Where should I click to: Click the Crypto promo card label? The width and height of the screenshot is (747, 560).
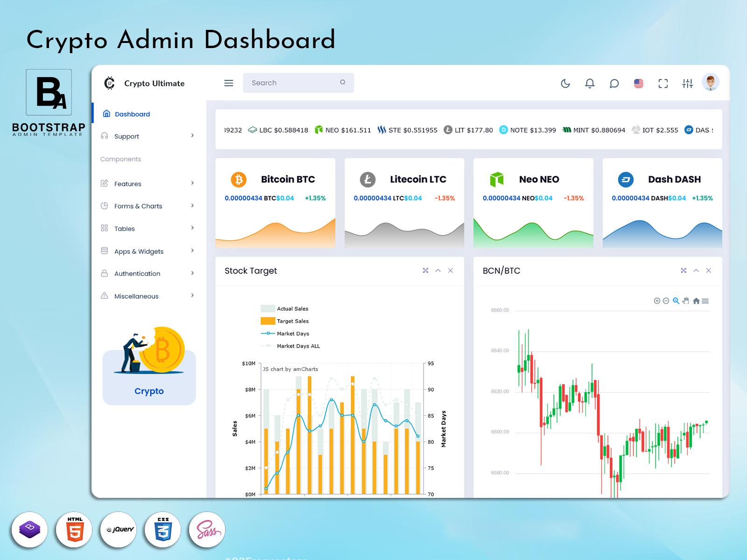149,391
